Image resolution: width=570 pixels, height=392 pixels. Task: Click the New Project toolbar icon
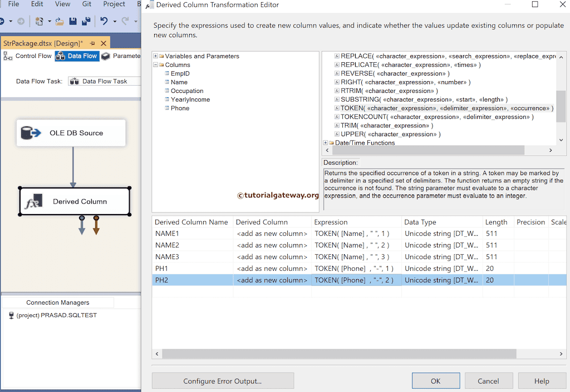(38, 21)
